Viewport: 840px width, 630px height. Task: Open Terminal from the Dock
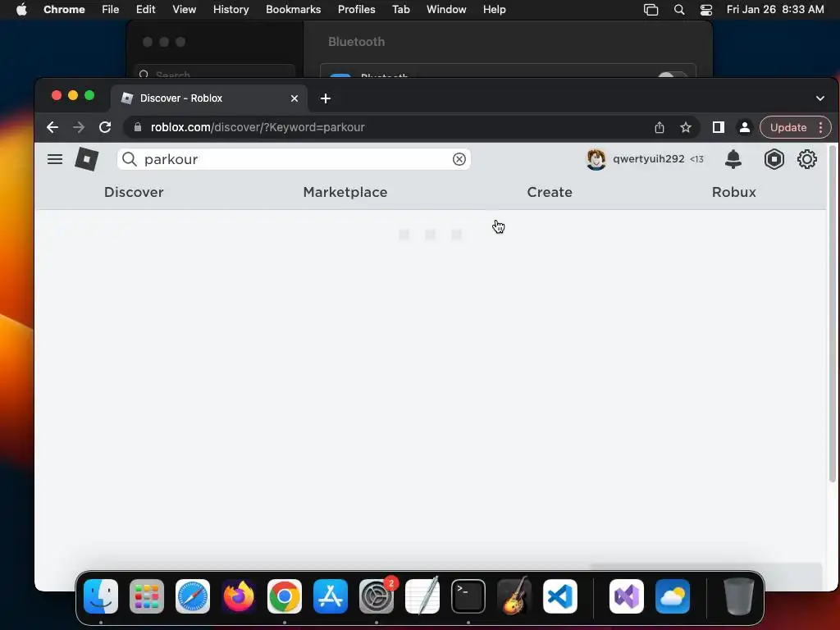(x=468, y=596)
